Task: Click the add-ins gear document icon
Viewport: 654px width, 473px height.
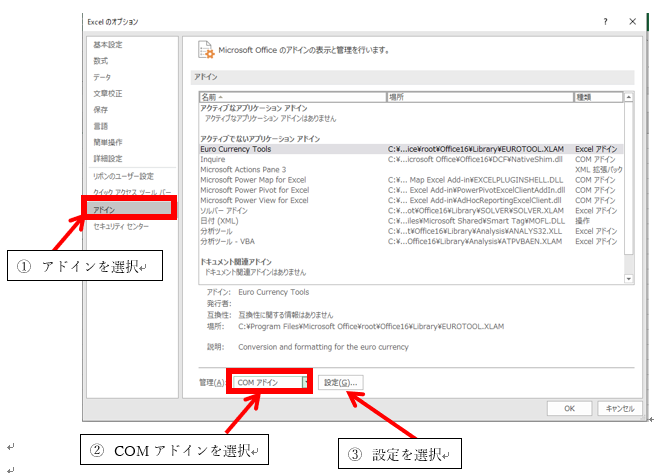Action: 206,50
